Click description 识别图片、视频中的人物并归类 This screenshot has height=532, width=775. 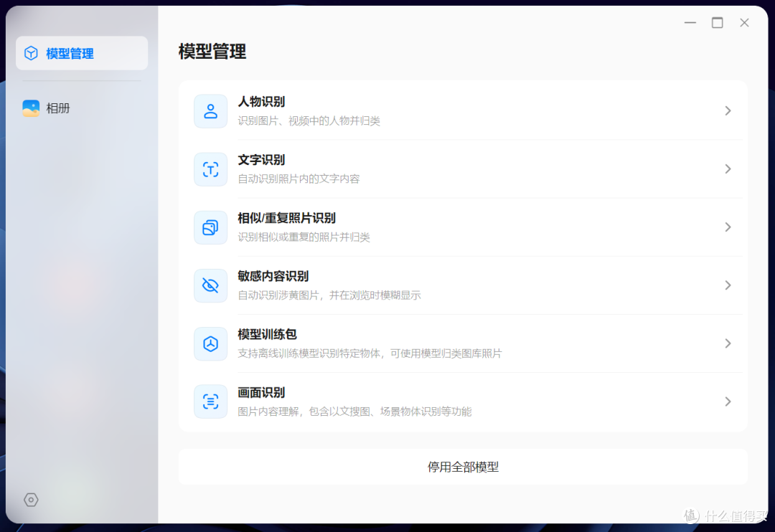[x=309, y=121]
